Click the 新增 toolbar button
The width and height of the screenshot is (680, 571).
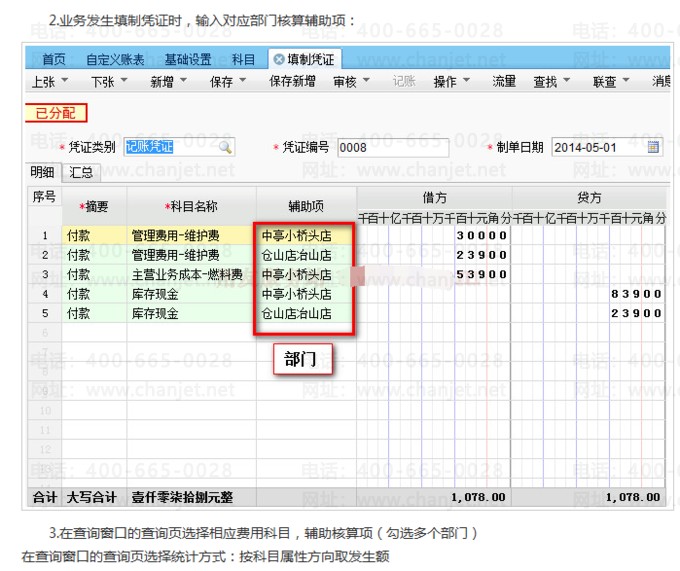tap(162, 81)
